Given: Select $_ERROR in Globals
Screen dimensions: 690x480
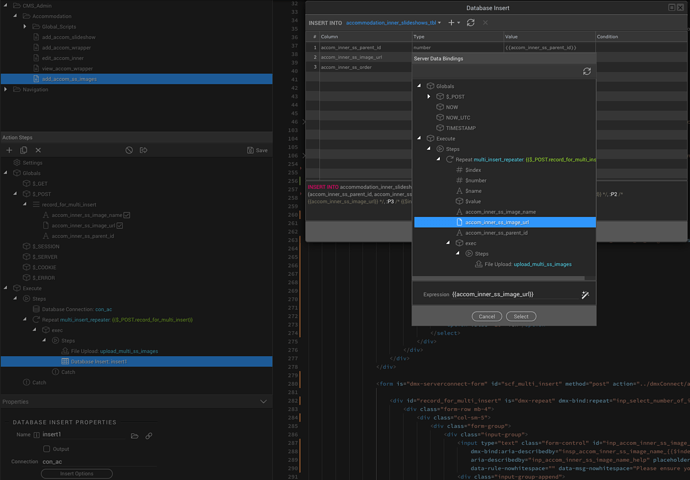Looking at the screenshot, I should [39, 278].
